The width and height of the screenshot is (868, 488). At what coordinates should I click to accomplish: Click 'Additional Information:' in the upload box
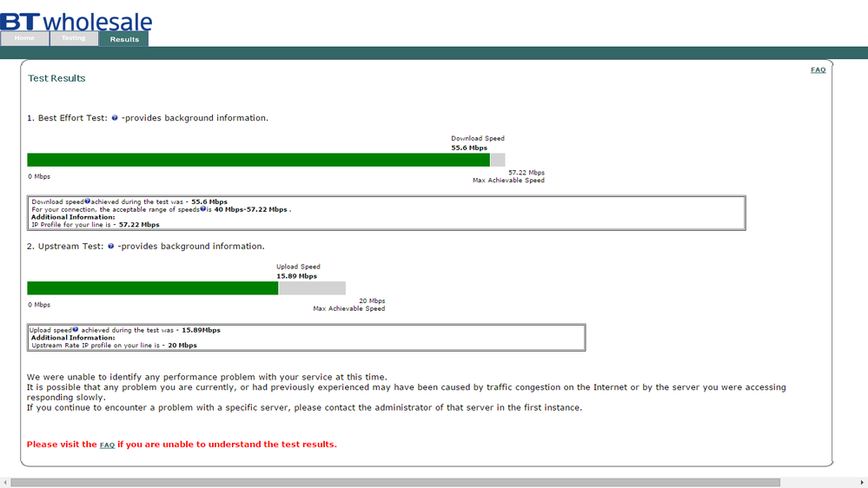73,338
